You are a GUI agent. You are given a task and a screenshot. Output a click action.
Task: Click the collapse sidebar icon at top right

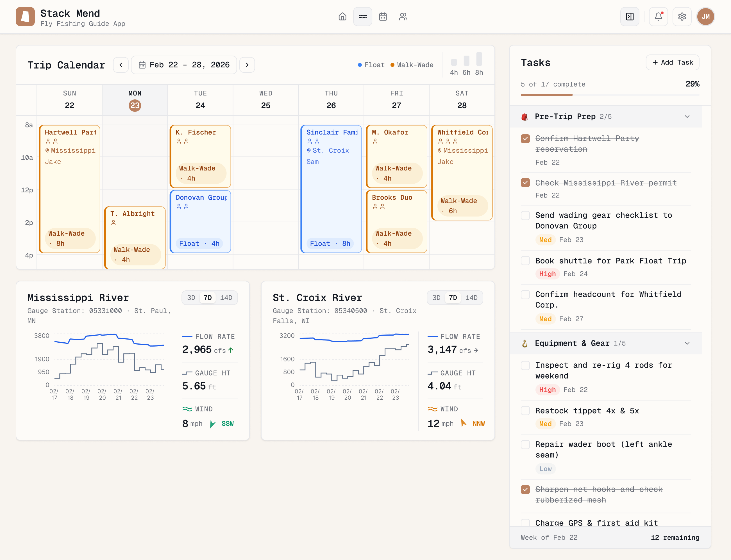[x=629, y=16]
